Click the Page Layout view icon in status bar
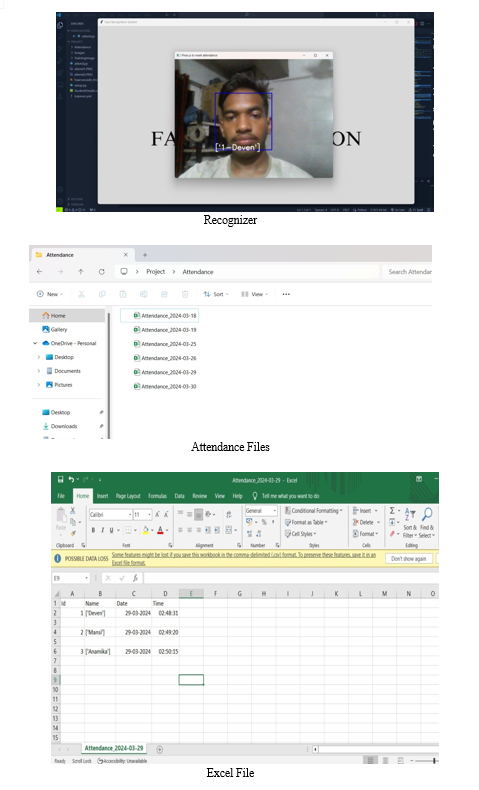 pyautogui.click(x=385, y=760)
